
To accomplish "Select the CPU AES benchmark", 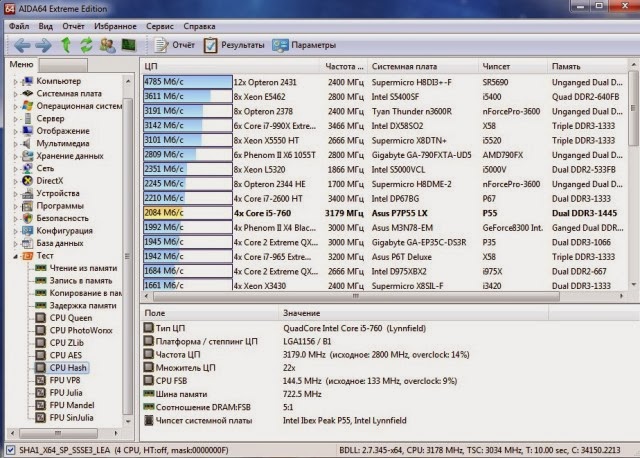I will click(66, 355).
